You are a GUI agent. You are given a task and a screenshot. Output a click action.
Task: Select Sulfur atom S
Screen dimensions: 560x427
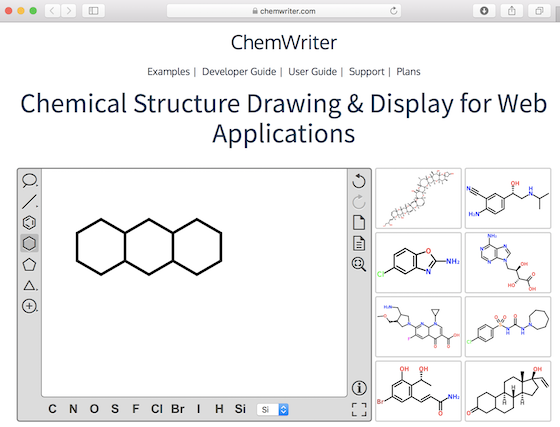[115, 409]
